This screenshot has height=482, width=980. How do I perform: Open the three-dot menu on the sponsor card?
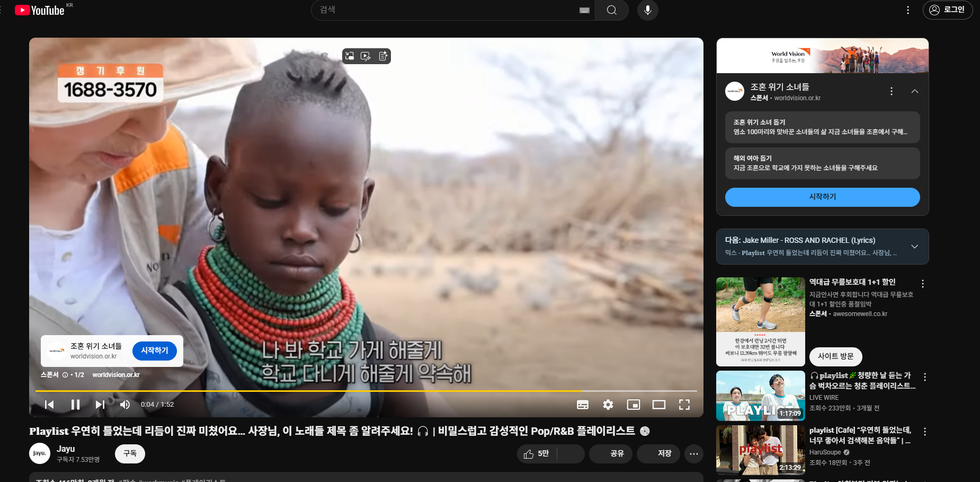pos(891,91)
